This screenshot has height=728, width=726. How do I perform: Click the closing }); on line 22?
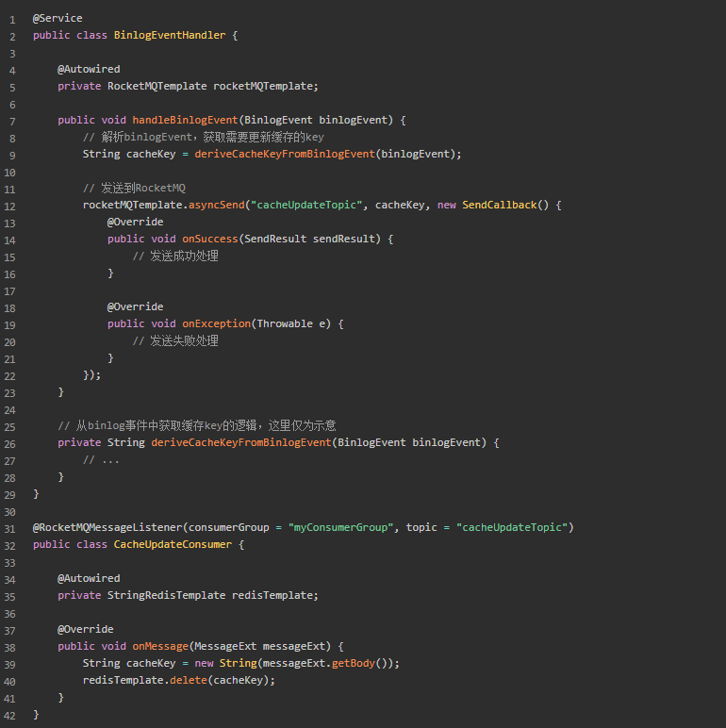coord(91,374)
